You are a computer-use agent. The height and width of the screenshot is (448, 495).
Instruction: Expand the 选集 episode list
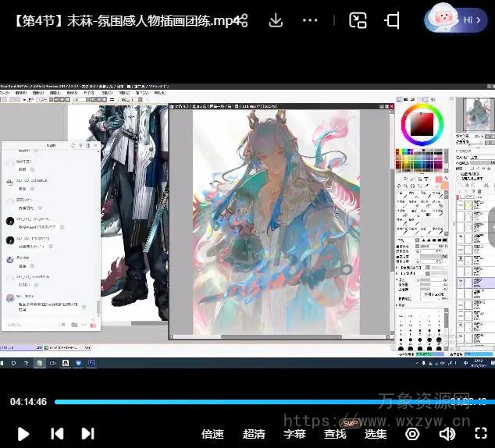pos(376,434)
